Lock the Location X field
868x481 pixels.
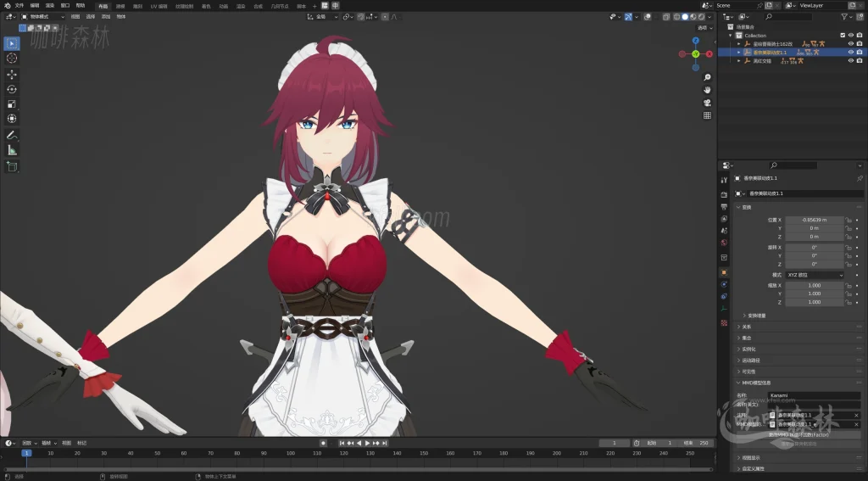point(848,220)
